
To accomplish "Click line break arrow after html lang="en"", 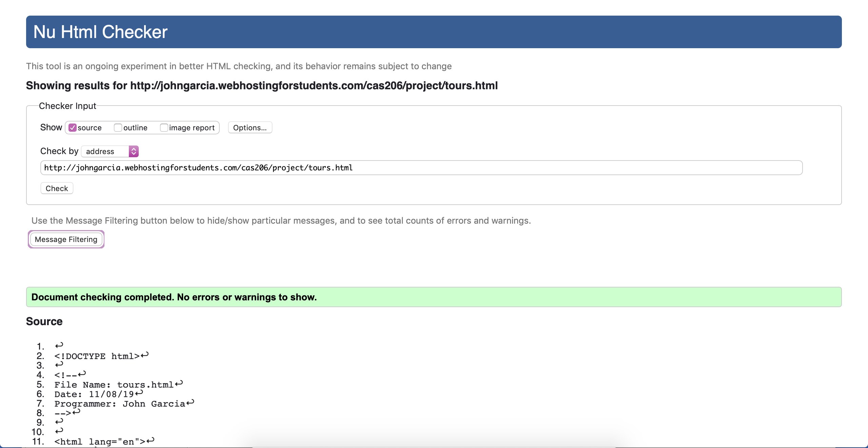I will coord(151,441).
